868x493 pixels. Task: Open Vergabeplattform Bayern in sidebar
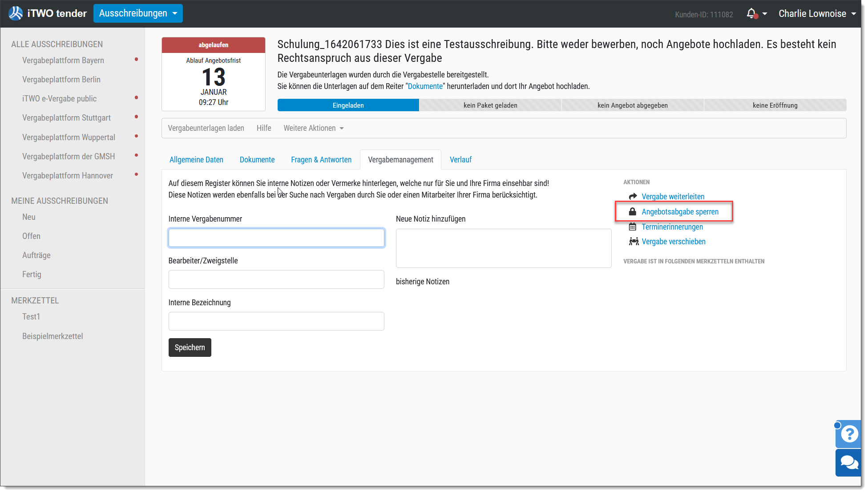(63, 60)
